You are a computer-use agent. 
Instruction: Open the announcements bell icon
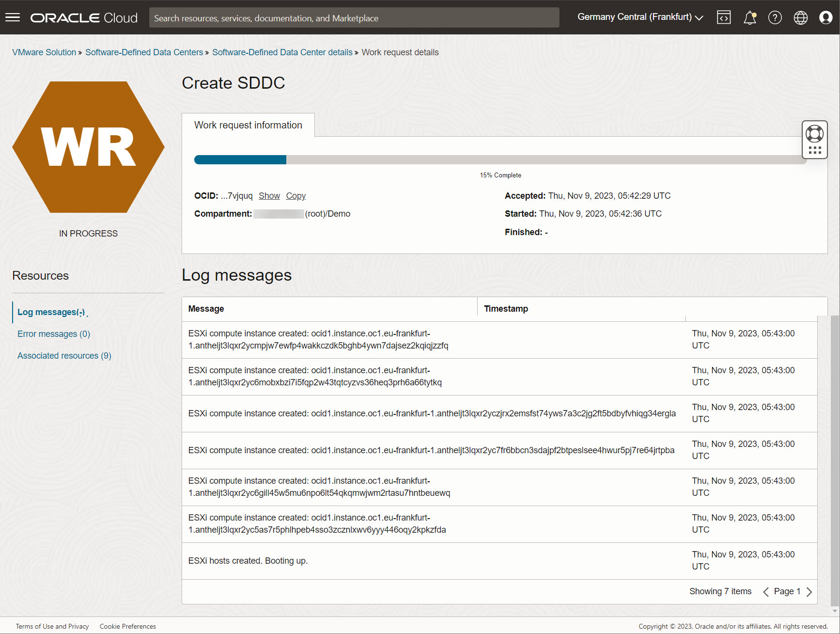point(749,17)
